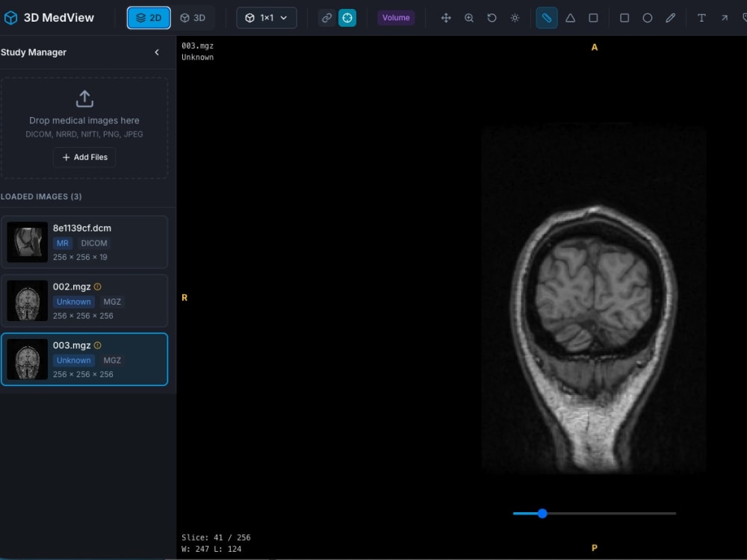Click the MR tag on 8e1139cf.dcm

click(x=63, y=243)
